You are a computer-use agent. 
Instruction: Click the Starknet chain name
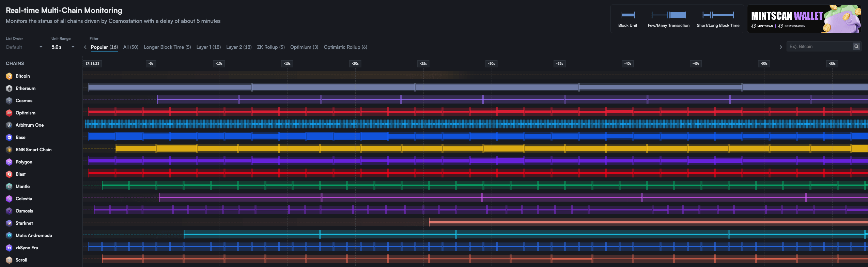[x=24, y=223]
